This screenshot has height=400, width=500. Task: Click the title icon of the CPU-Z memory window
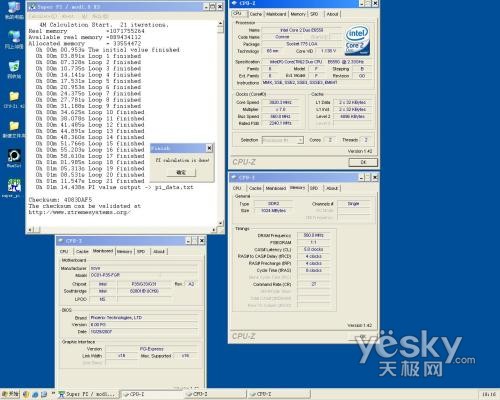pos(234,177)
